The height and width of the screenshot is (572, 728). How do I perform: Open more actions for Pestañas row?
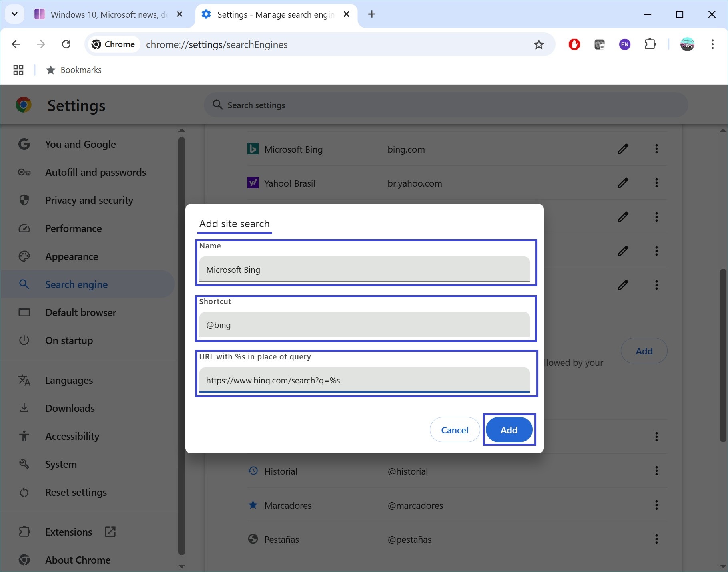point(656,539)
